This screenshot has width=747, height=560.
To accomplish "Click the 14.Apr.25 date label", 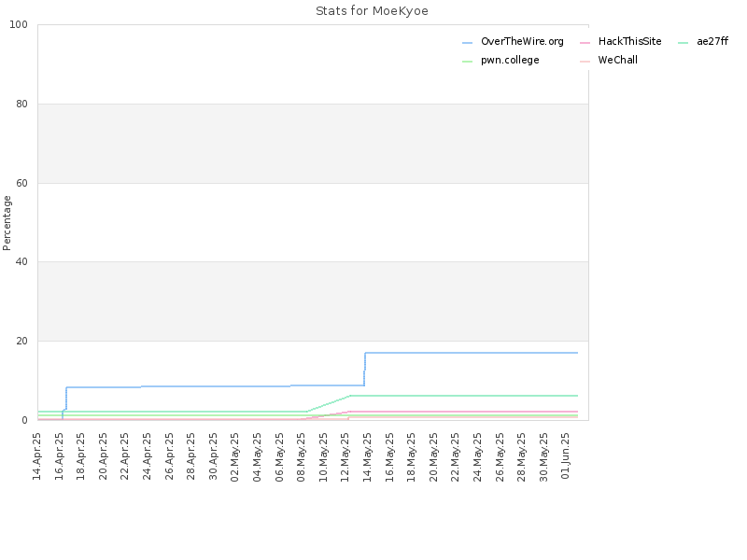I will (x=37, y=456).
